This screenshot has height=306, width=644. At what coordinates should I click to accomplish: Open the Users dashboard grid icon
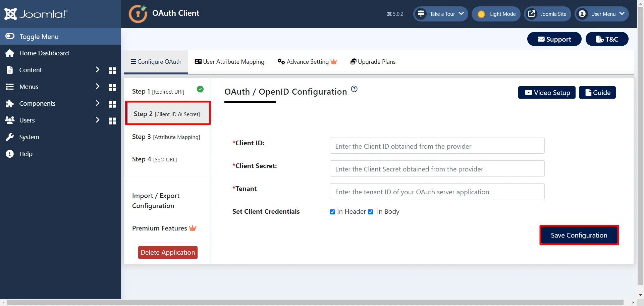point(112,121)
